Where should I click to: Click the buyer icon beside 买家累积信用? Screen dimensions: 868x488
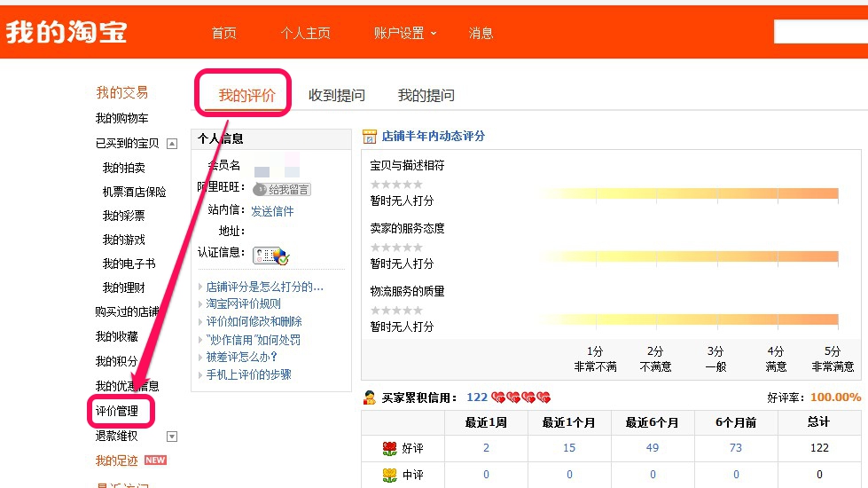click(369, 397)
